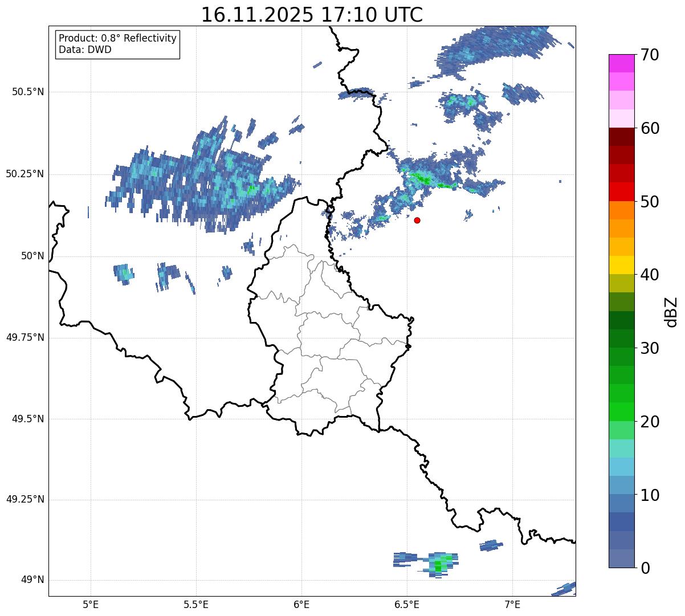Click the Product: 0.8° Reflectivity label
Viewport: 685px width, 616px height.
click(x=118, y=38)
